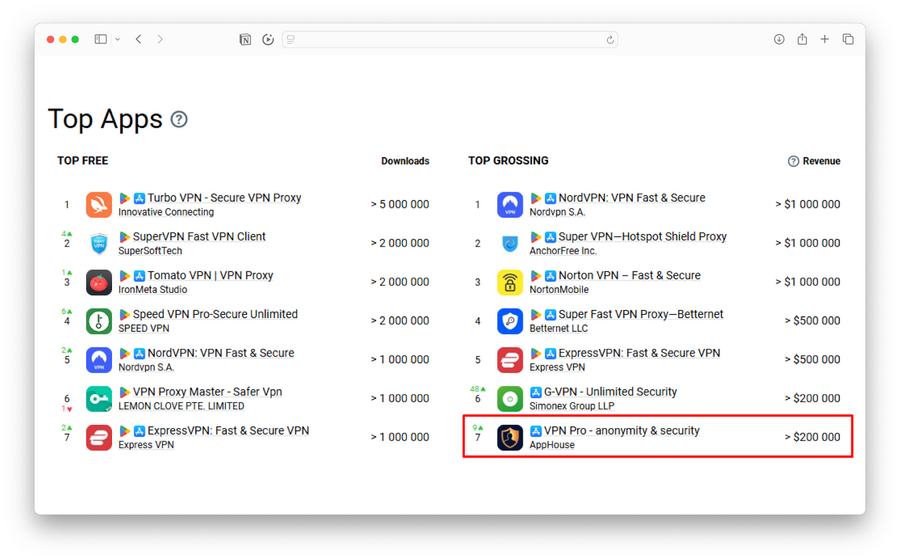Click the browser address bar
This screenshot has height=560, width=900.
(x=449, y=39)
